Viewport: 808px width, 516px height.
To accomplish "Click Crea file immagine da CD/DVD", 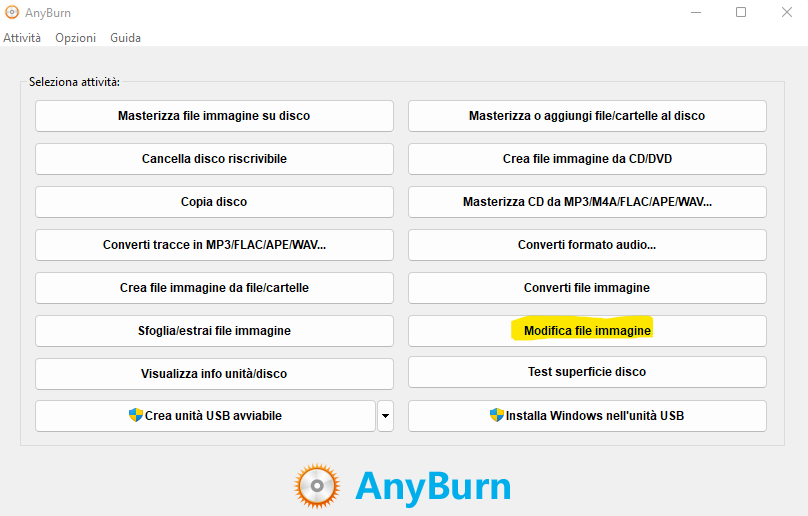I will click(587, 159).
